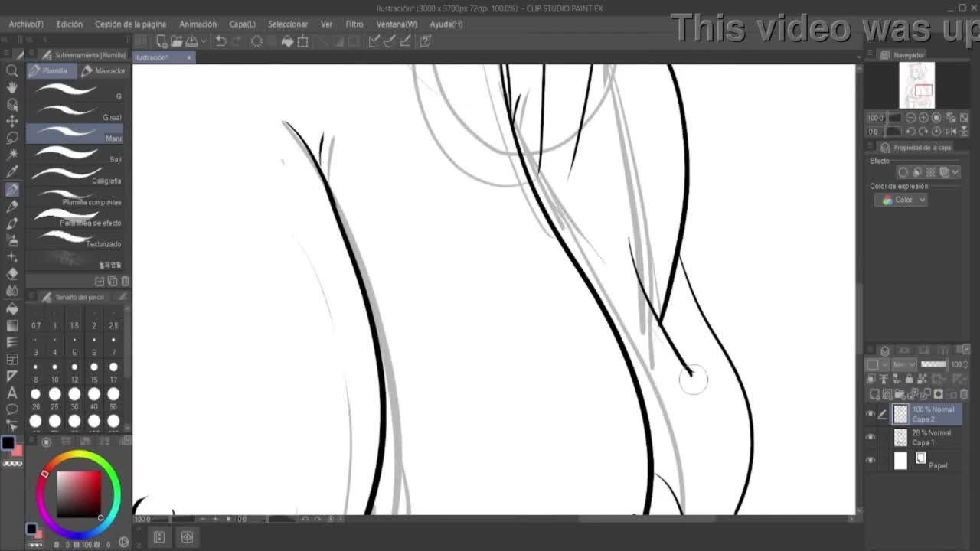
Task: Click zoom in button in Navegador
Action: tap(923, 118)
